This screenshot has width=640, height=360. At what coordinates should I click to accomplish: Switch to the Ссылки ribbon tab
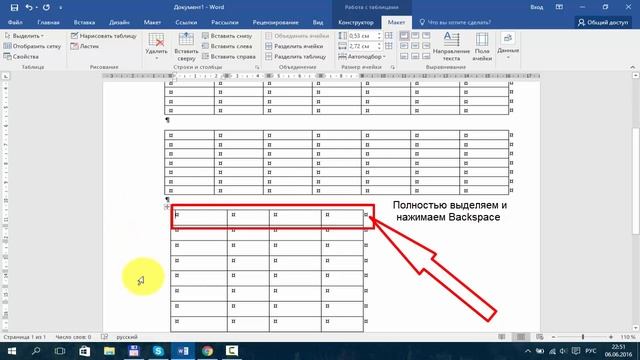pyautogui.click(x=186, y=22)
